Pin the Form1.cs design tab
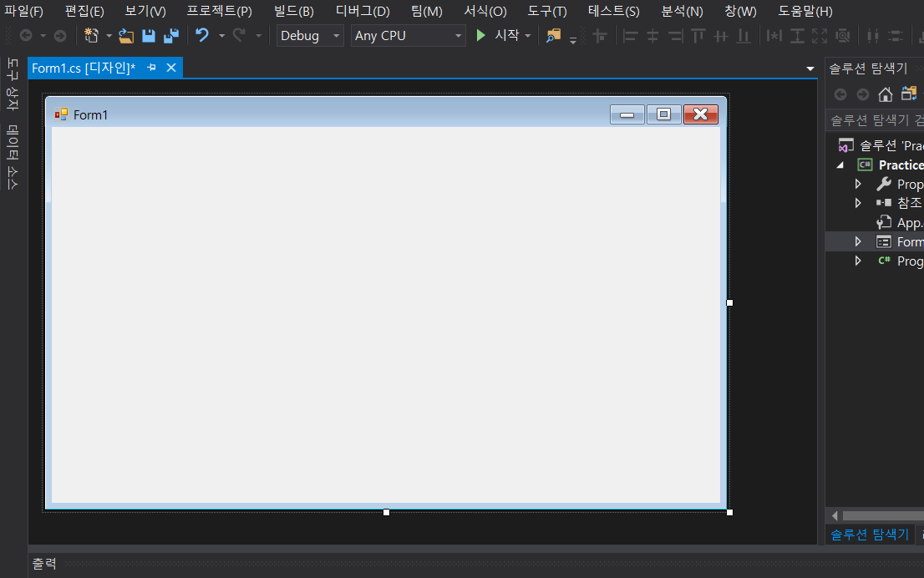 pyautogui.click(x=151, y=68)
